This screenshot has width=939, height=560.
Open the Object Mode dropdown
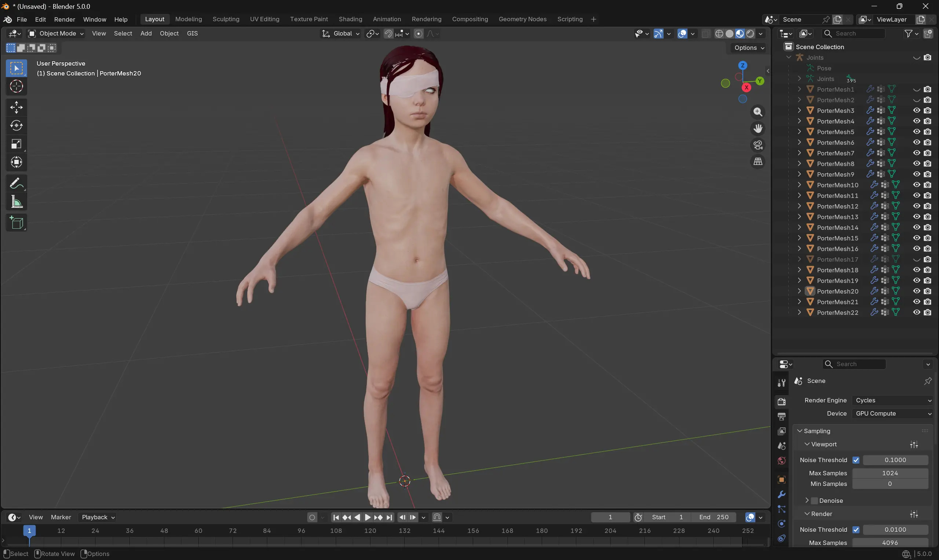point(56,34)
